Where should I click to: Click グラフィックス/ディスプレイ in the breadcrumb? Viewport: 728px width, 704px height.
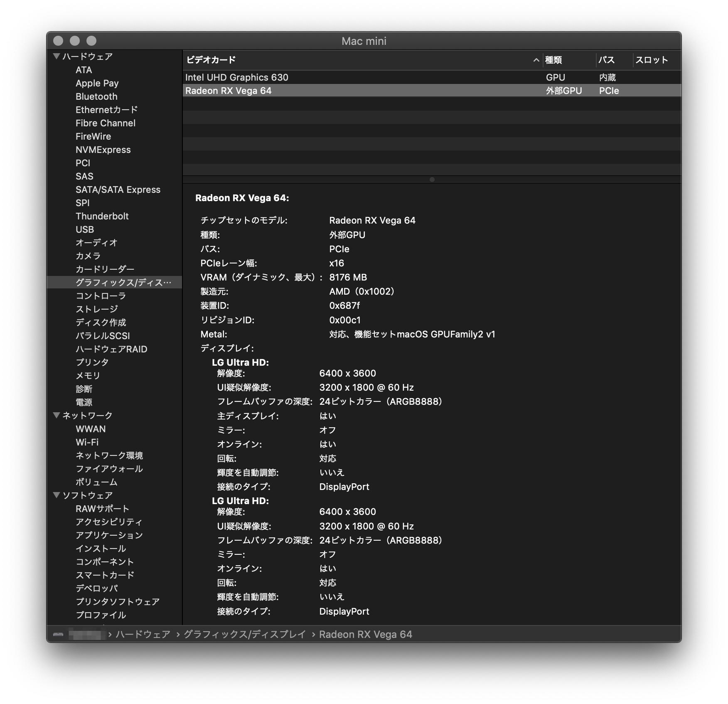244,635
